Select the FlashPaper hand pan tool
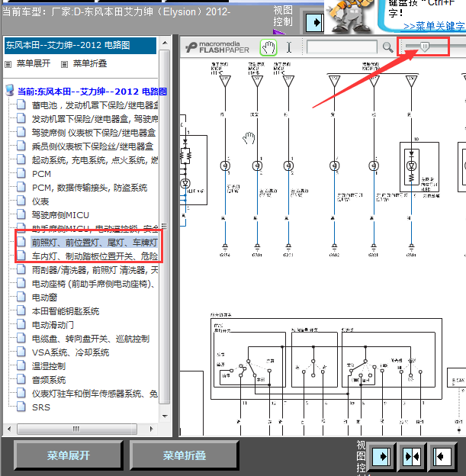The height and width of the screenshot is (476, 466). [268, 47]
